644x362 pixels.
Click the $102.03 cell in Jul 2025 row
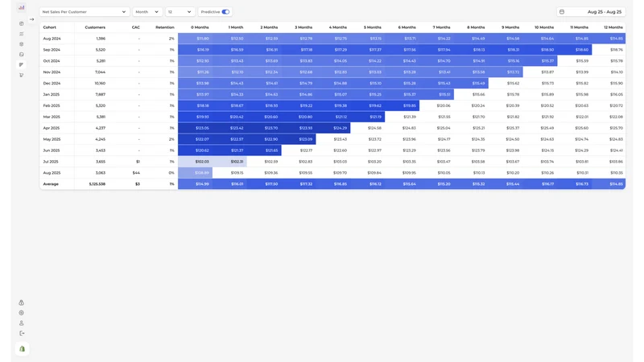coord(195,162)
